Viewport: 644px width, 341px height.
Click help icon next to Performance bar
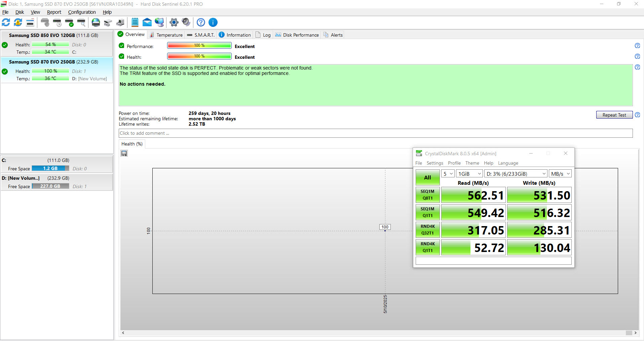pyautogui.click(x=637, y=46)
